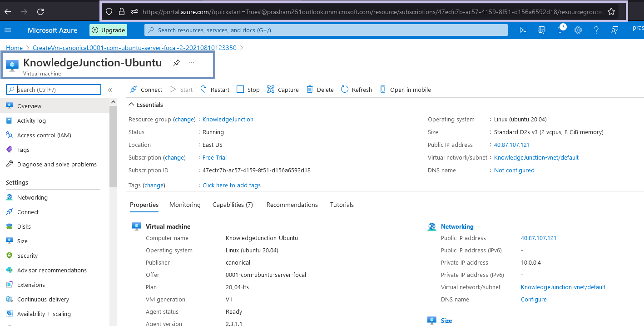Delete the virtual machine
Viewport: 644px width, 326px height.
point(320,90)
